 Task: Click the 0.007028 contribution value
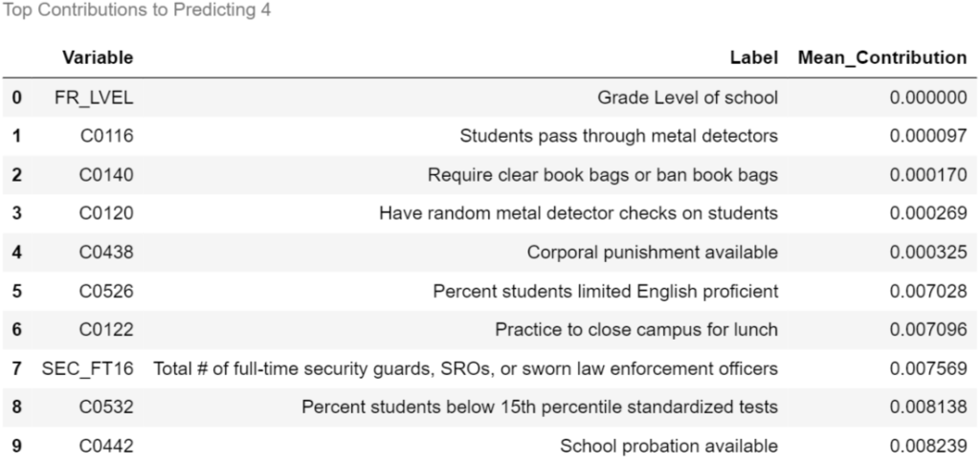(927, 291)
